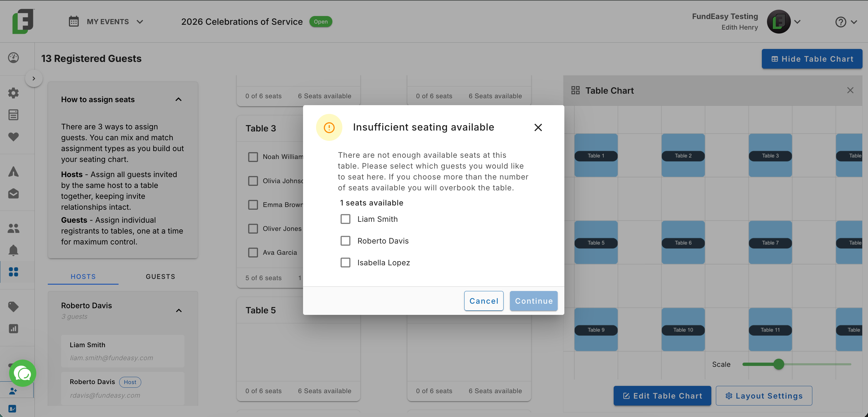Image resolution: width=868 pixels, height=417 pixels.
Task: Click the heart icon in sidebar
Action: (x=14, y=137)
